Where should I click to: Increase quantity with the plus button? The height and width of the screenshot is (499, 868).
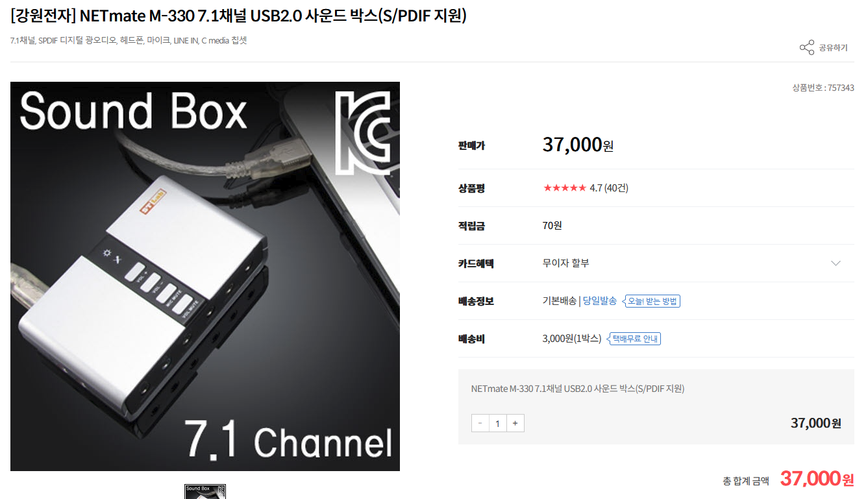tap(515, 423)
